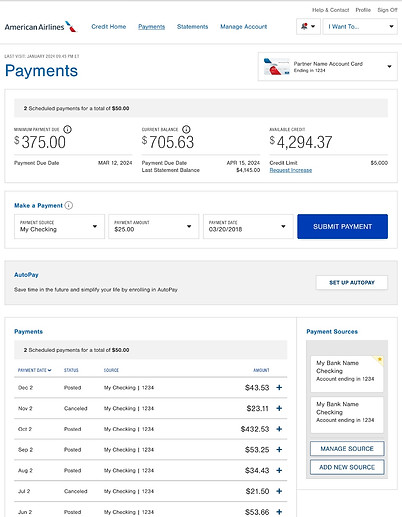This screenshot has height=517, width=402.
Task: Click the $705.63 current balance value
Action: click(168, 142)
